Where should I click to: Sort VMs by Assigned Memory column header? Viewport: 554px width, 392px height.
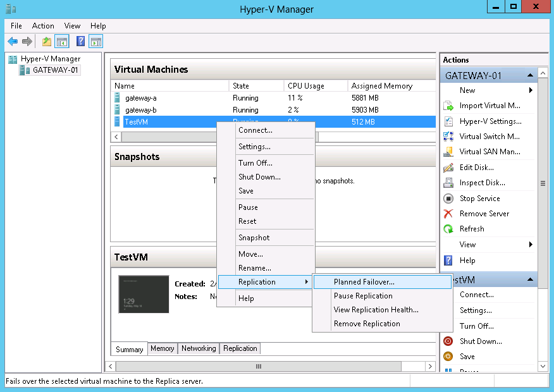391,86
